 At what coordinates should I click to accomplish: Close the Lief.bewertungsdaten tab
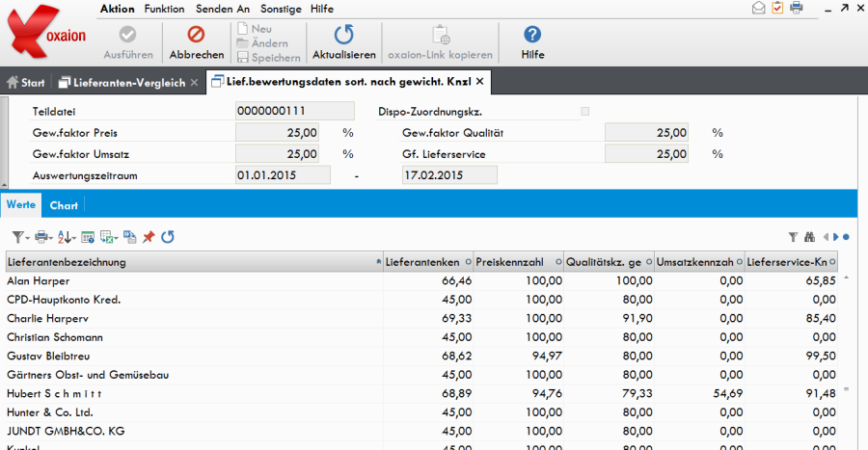click(480, 81)
